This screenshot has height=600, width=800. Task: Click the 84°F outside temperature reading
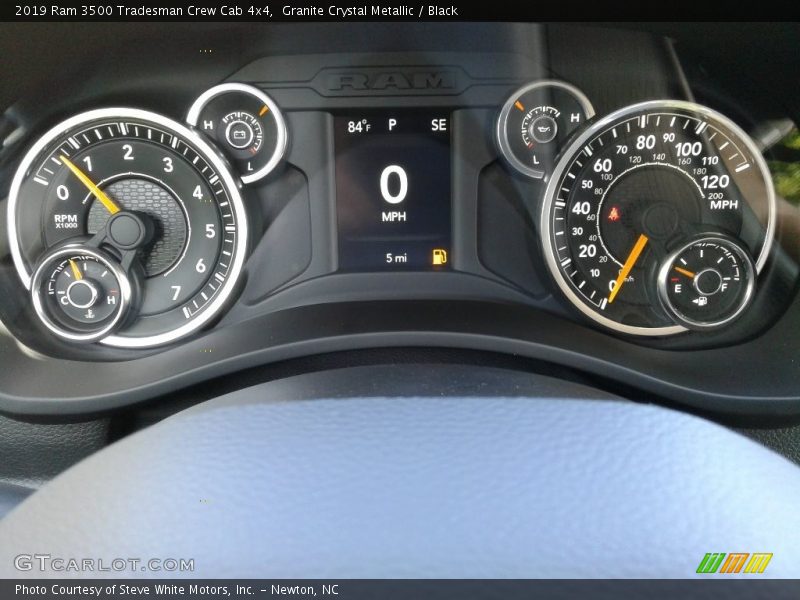click(358, 126)
